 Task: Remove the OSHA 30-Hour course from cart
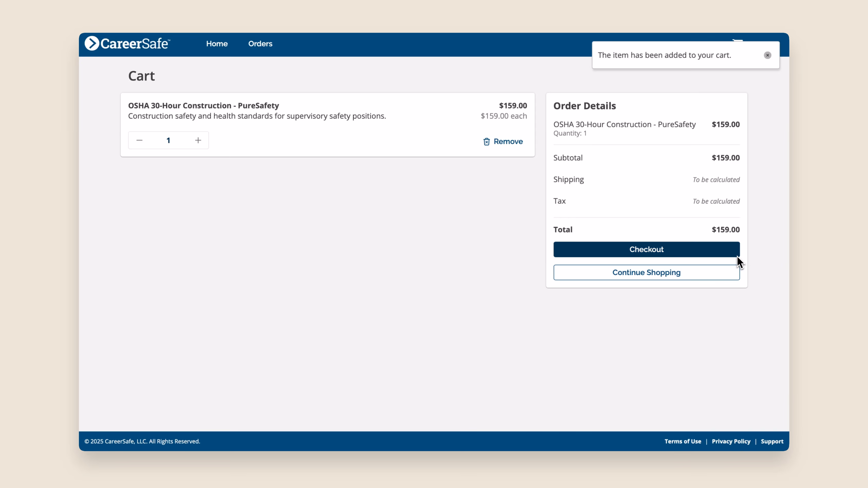(503, 142)
